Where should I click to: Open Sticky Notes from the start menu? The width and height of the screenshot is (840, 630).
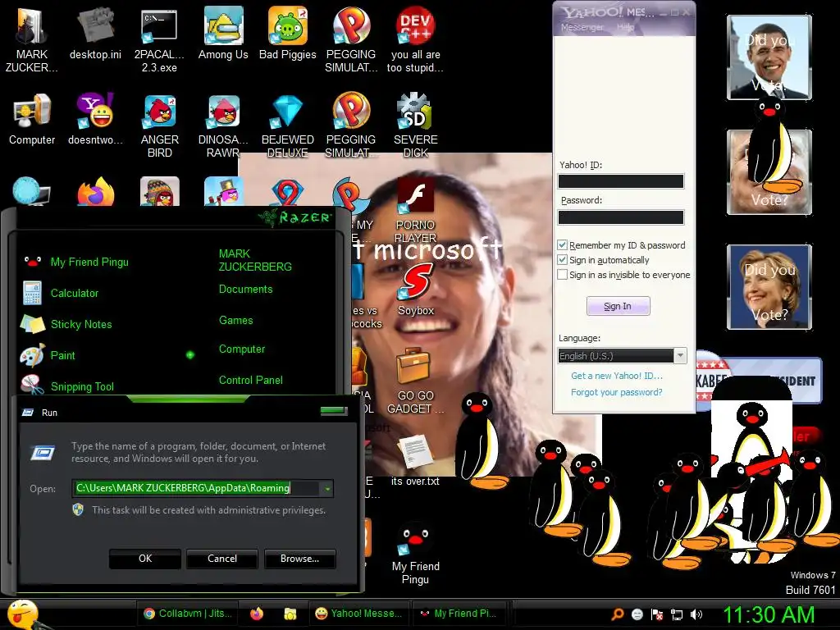pyautogui.click(x=81, y=324)
